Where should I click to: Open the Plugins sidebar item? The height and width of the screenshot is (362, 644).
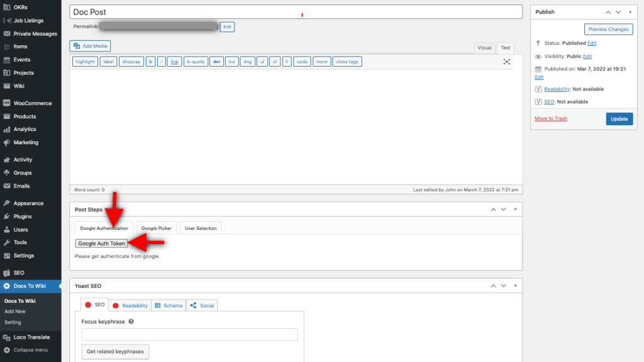coord(23,217)
